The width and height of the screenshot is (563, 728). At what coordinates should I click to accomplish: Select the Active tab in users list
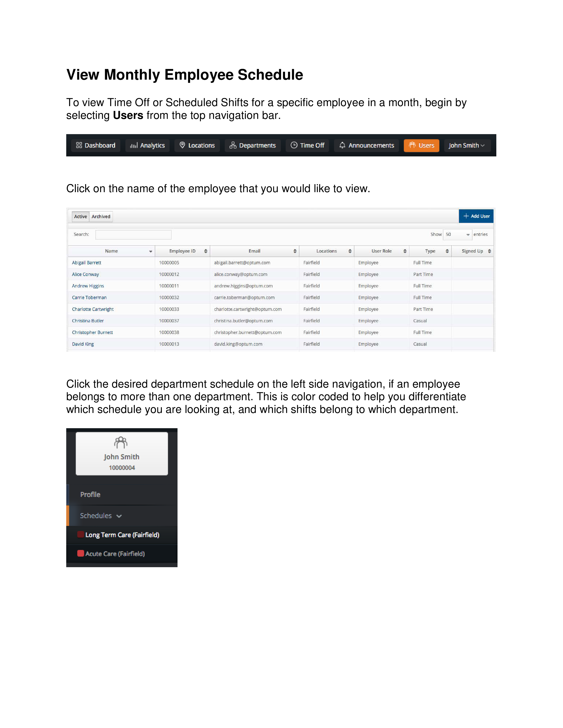pyautogui.click(x=80, y=216)
